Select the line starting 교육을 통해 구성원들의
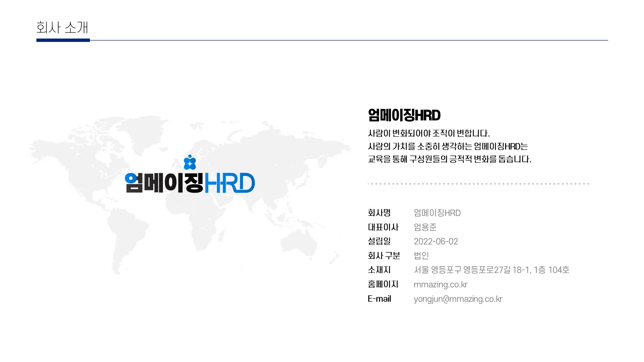This screenshot has width=644, height=362. click(x=449, y=159)
